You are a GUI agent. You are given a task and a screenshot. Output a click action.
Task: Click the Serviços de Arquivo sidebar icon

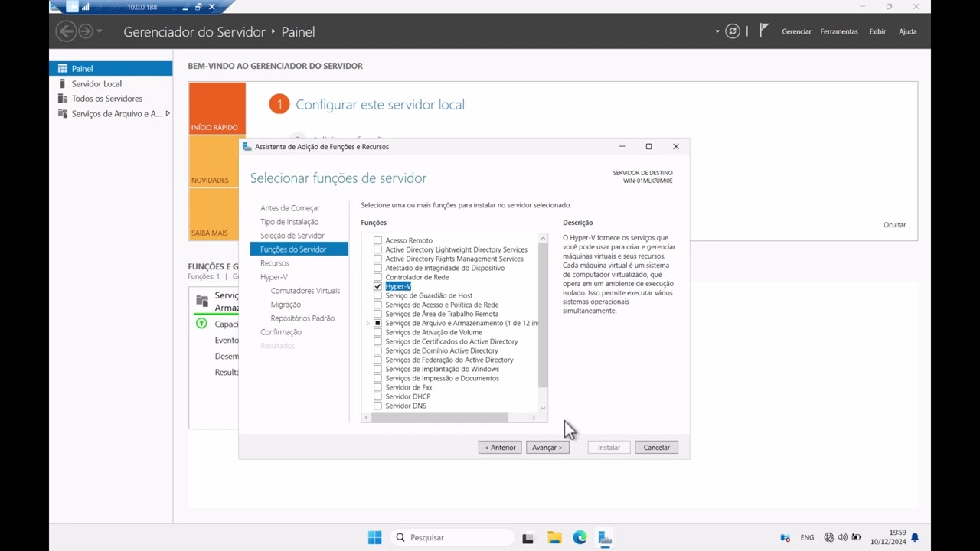tap(63, 113)
